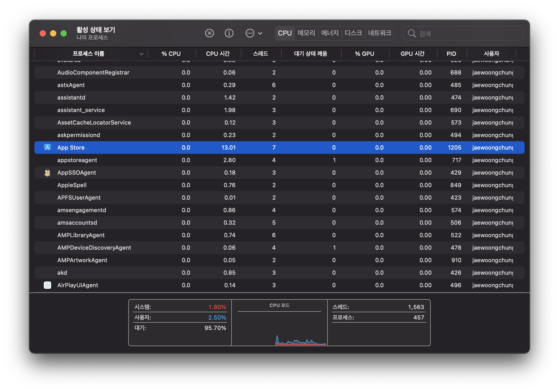The image size is (559, 392).
Task: Click the stop process X icon
Action: [x=209, y=33]
